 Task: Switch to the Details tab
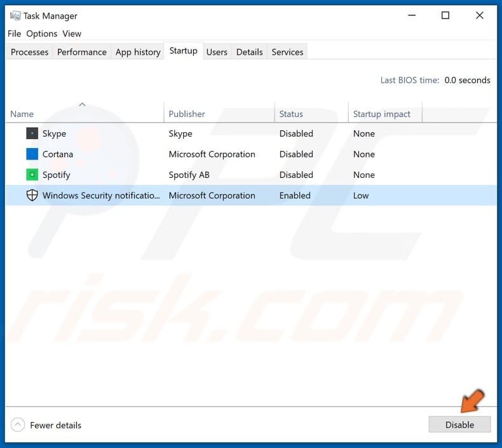click(x=249, y=52)
